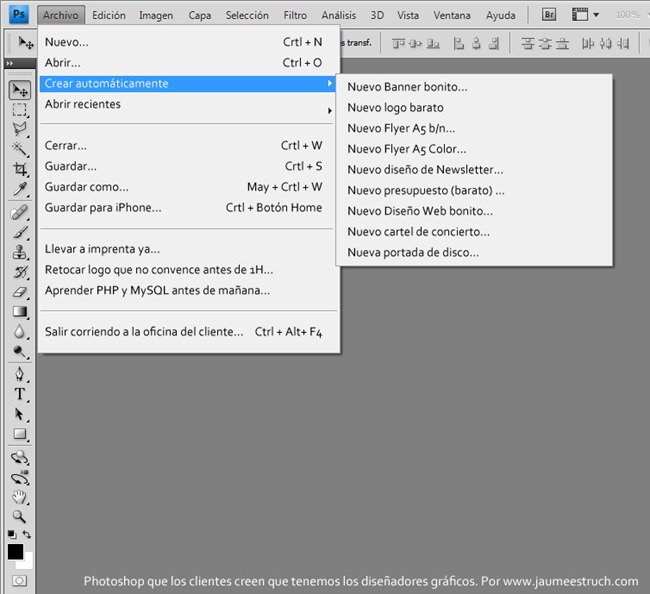Select the Crop tool
The width and height of the screenshot is (650, 594).
pyautogui.click(x=19, y=169)
